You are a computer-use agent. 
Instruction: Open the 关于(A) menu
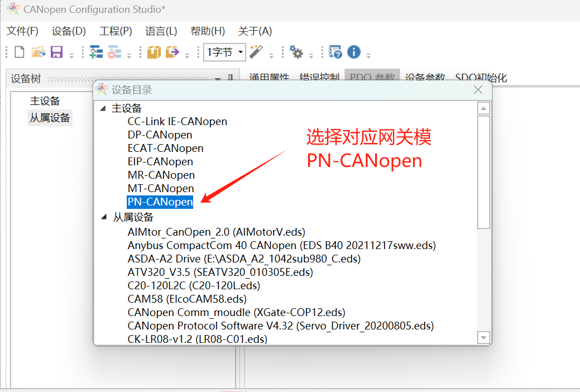(x=255, y=31)
